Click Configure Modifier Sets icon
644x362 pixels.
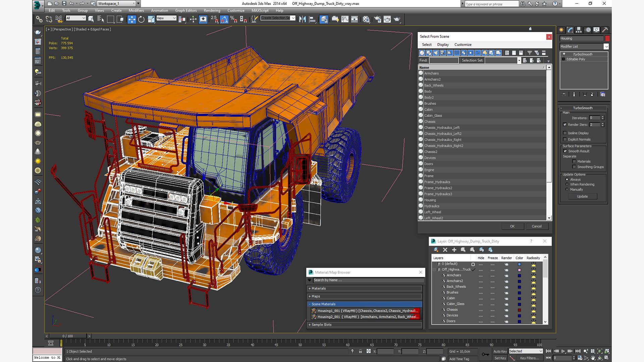coord(603,95)
